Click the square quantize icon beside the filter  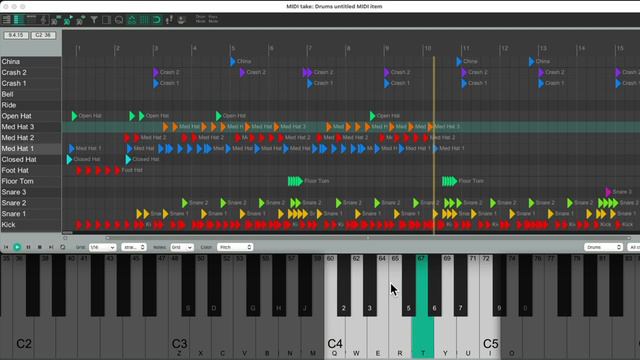tap(106, 20)
